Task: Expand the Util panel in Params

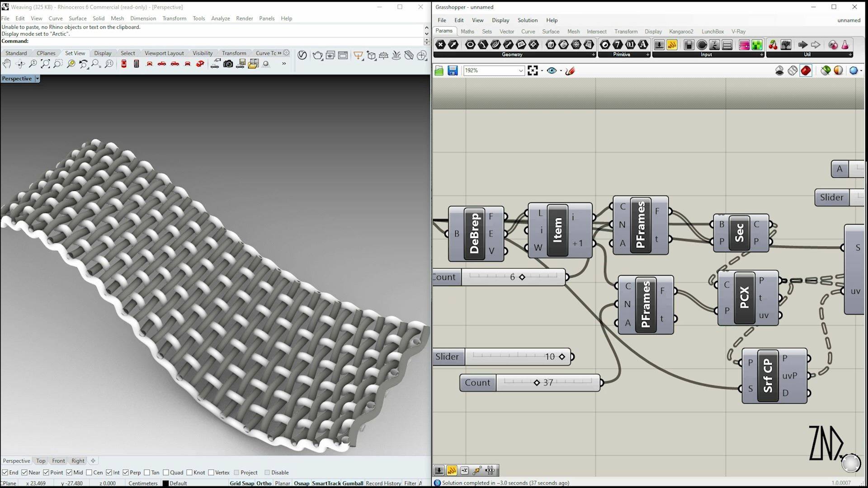Action: coord(850,55)
